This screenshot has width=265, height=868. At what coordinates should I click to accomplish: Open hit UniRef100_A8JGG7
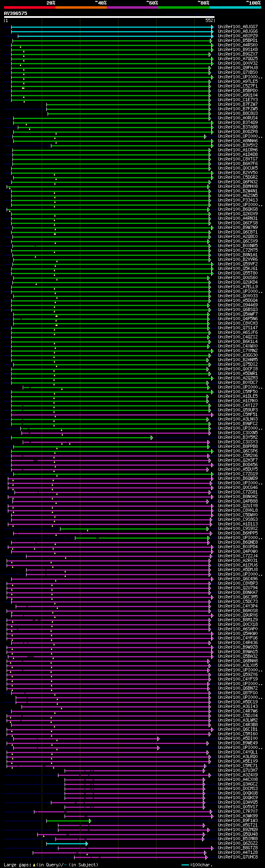238,27
